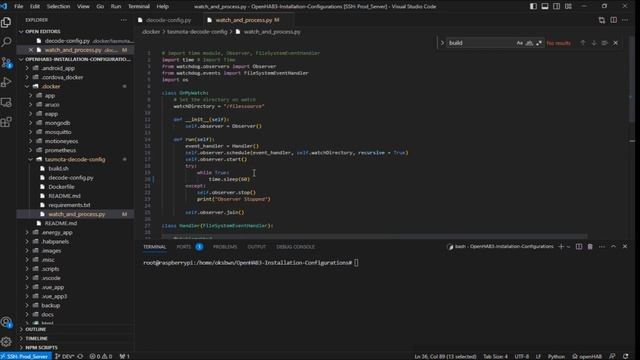Toggle Match Case in find widget
Image resolution: width=640 pixels, height=360 pixels.
click(520, 43)
